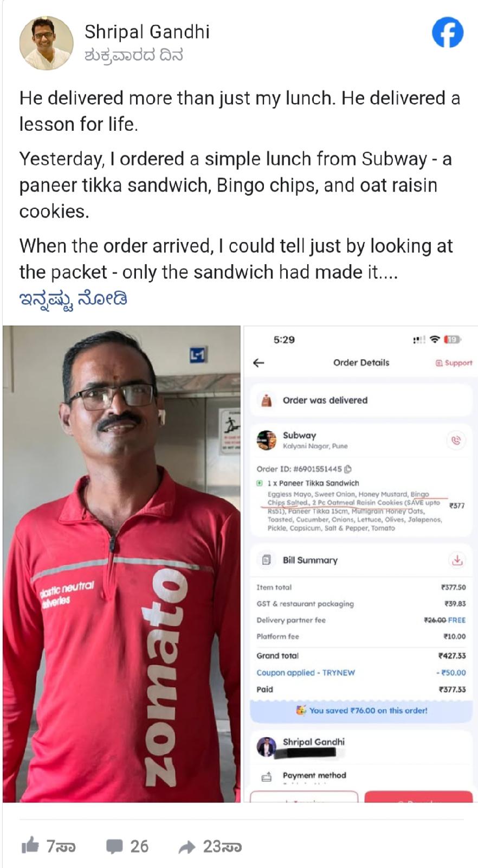The image size is (478, 868).
Task: Open the comments bubble icon showing 26
Action: (x=114, y=846)
